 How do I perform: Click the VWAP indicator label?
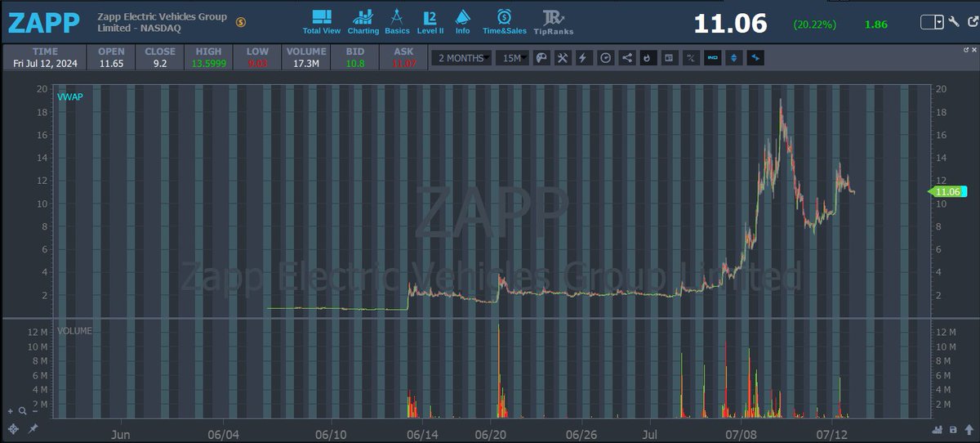pyautogui.click(x=69, y=97)
